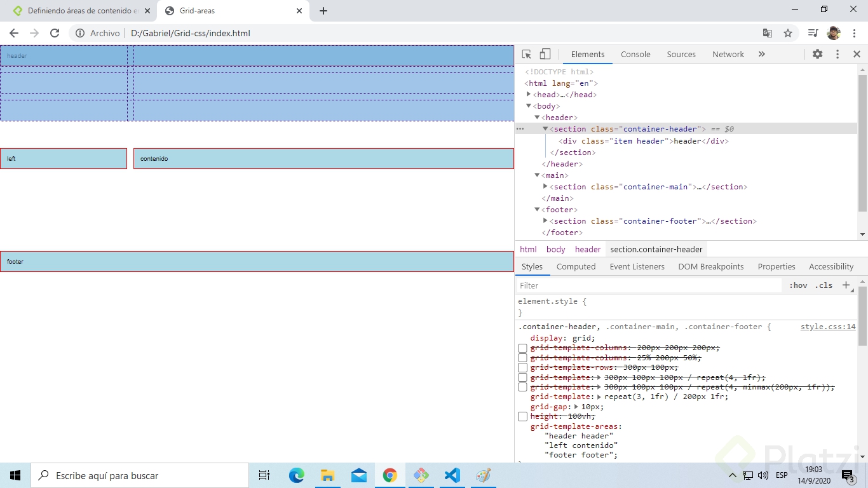Open the Mail app from taskbar

(358, 475)
